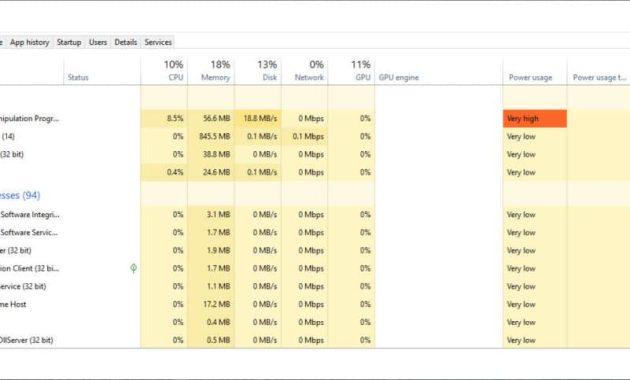Sort by the Status column header
This screenshot has height=380, width=630.
point(102,70)
